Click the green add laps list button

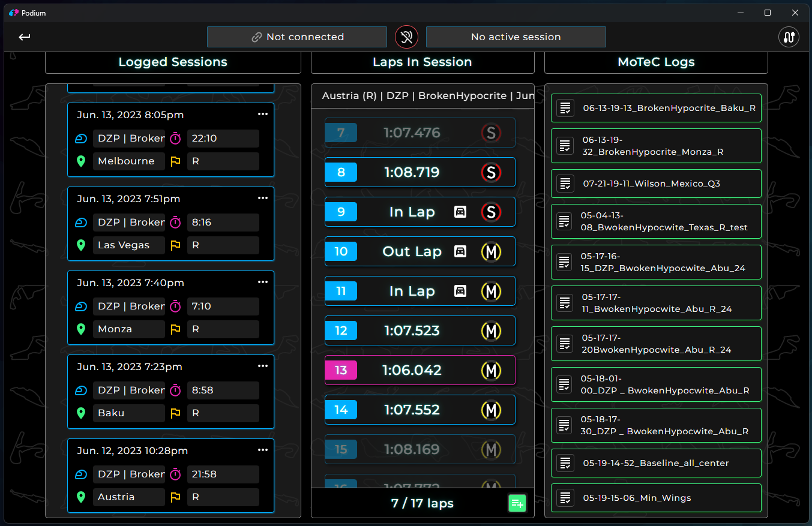[517, 503]
